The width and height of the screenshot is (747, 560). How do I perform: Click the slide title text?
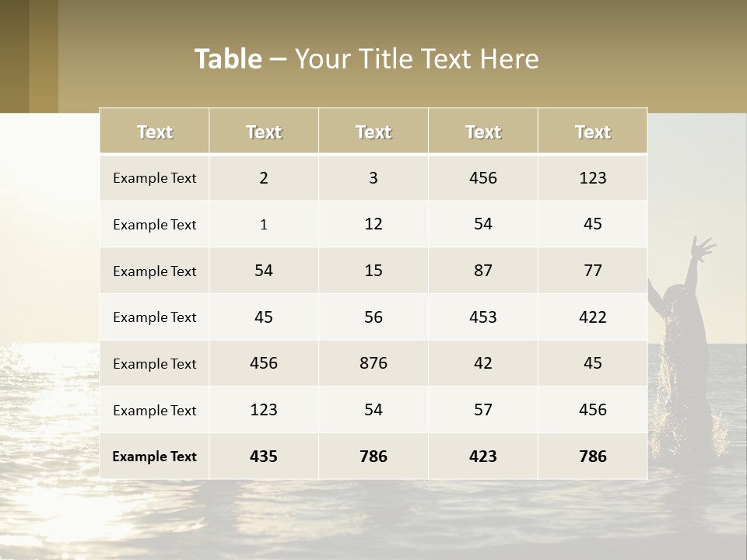(366, 59)
